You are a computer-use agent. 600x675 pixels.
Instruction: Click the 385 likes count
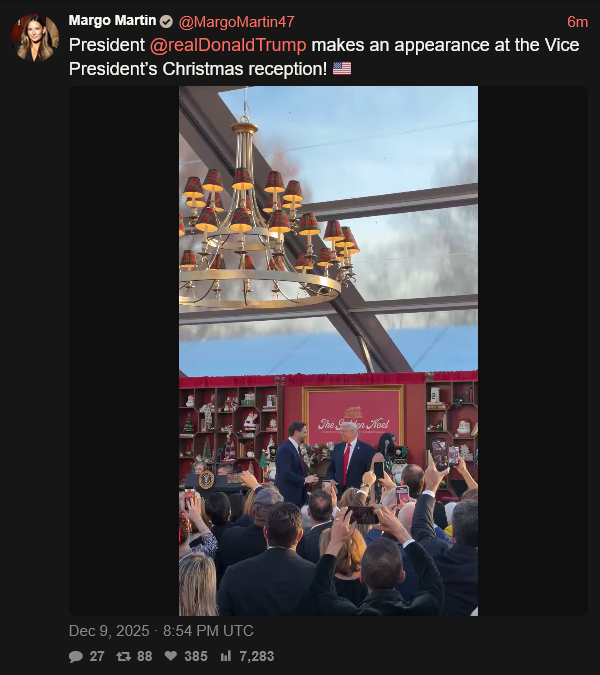(196, 656)
